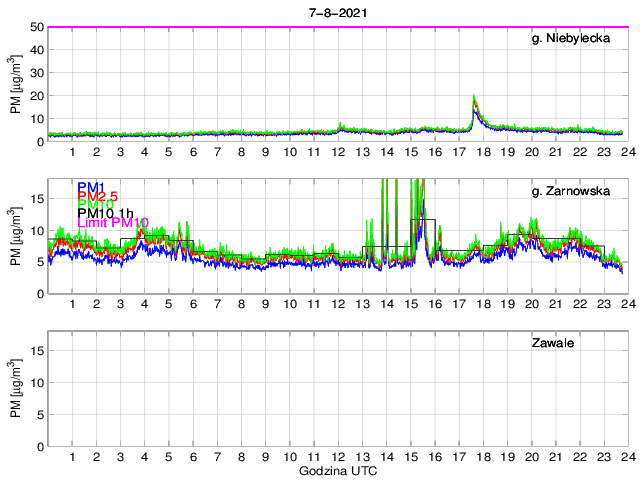
Task: Click hour 12 tick under Zawale plot
Action: click(338, 457)
